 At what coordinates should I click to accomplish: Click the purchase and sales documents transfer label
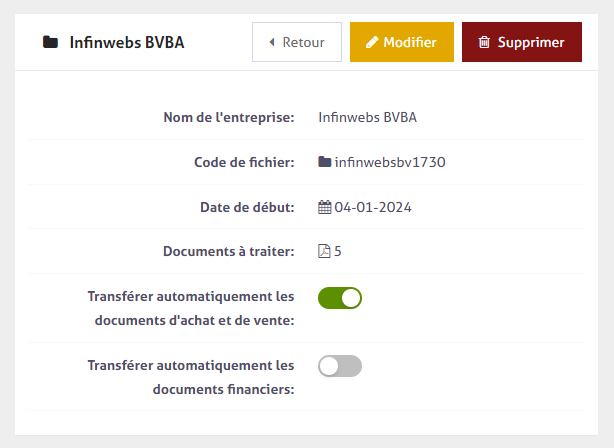(x=191, y=308)
